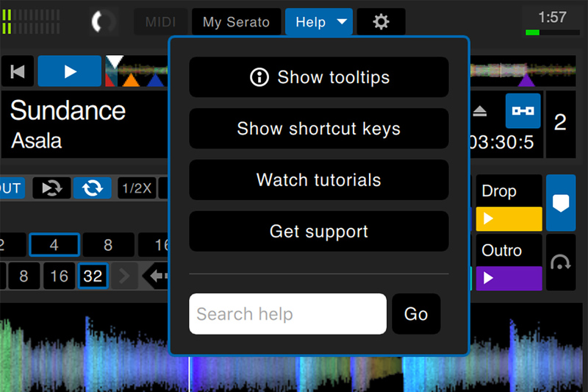This screenshot has height=392, width=588.
Task: Enable Show tooltips option
Action: pos(319,77)
